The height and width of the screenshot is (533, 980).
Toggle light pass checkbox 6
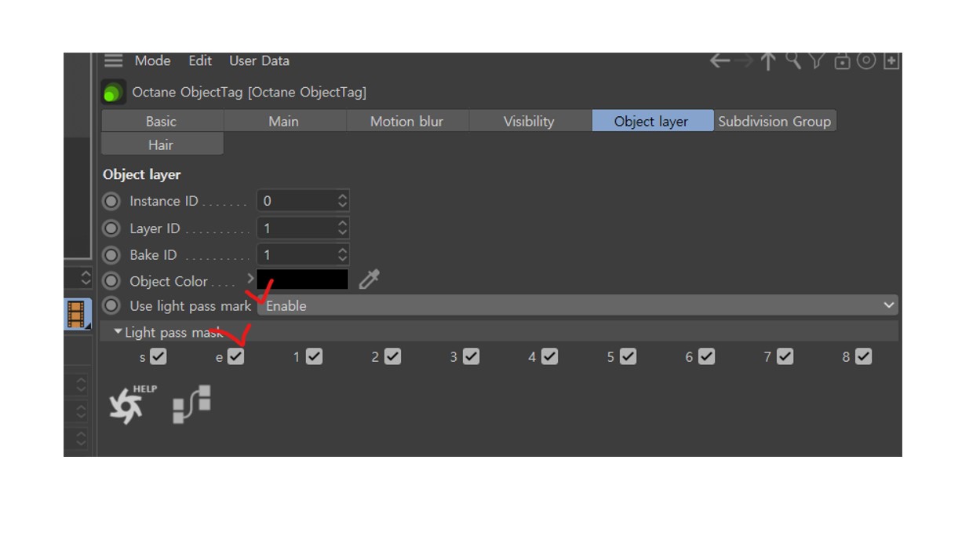[706, 356]
